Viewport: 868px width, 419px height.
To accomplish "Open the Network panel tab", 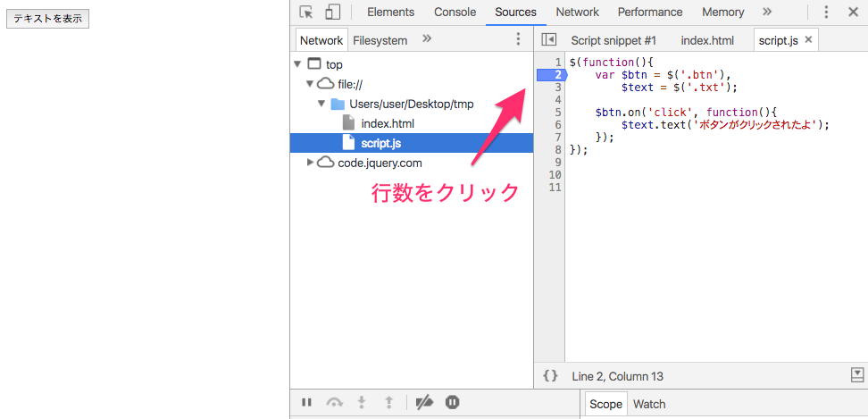I will coord(578,13).
